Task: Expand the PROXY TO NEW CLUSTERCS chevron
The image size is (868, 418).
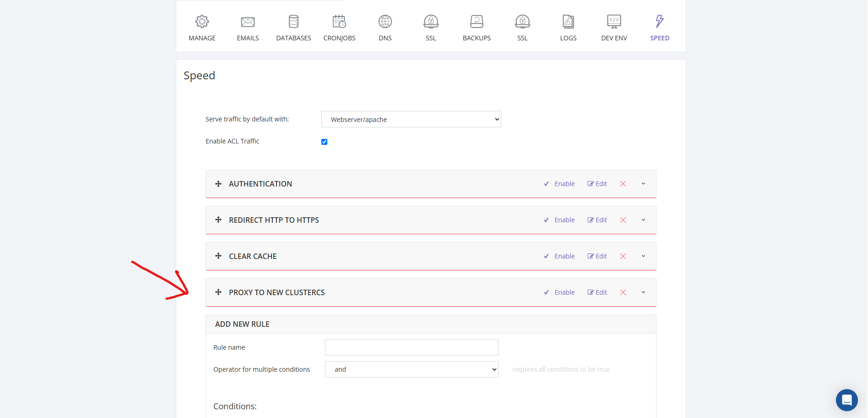Action: pyautogui.click(x=643, y=292)
